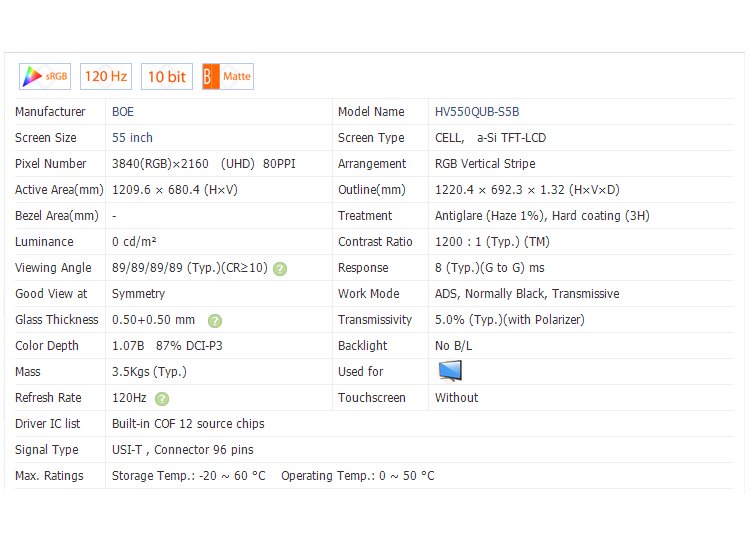The image size is (750, 550).
Task: Select the Manufacturer row label
Action: [50, 112]
